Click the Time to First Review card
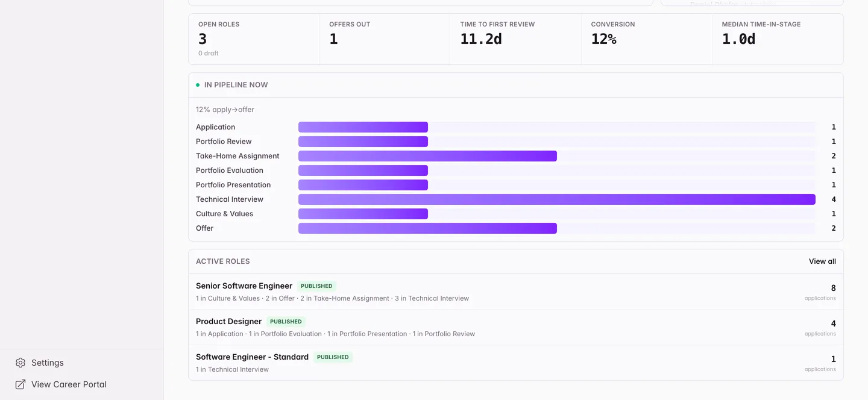The height and width of the screenshot is (400, 868). (515, 39)
